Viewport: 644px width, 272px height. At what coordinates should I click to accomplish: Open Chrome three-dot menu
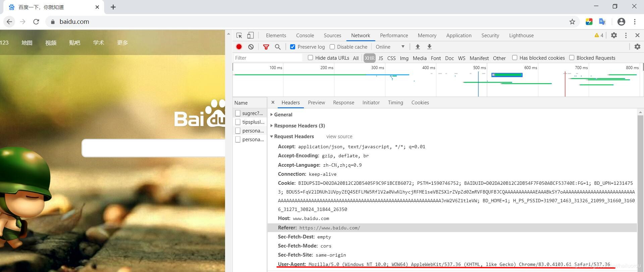click(x=635, y=22)
